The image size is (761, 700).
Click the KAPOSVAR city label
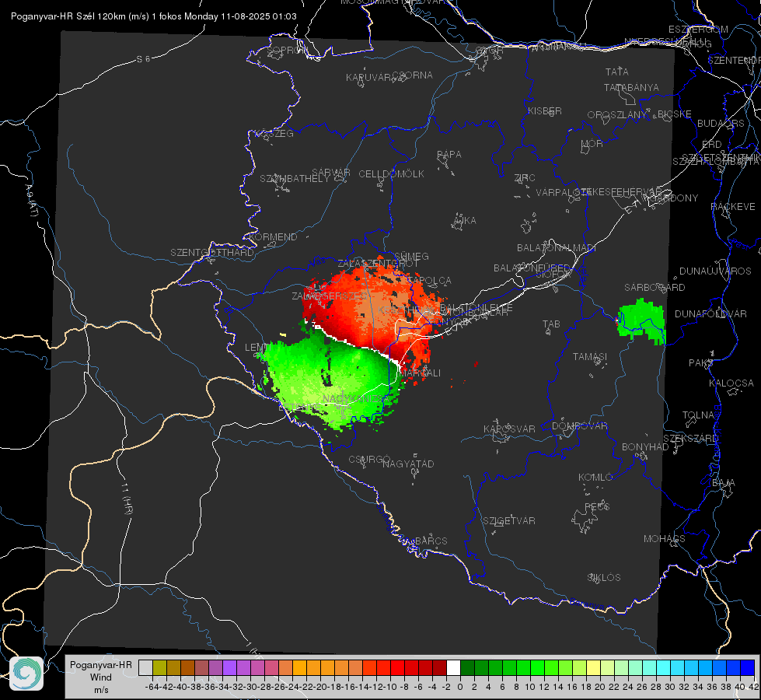pyautogui.click(x=510, y=429)
